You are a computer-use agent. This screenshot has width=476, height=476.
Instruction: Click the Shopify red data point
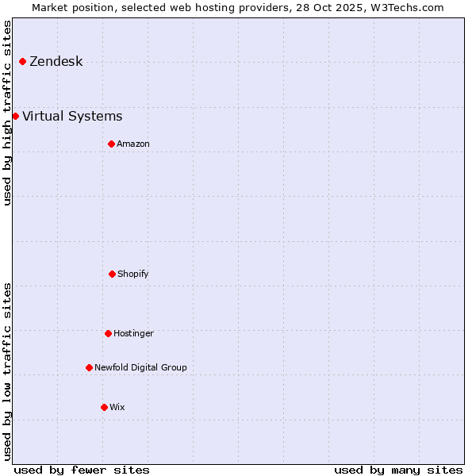(112, 274)
